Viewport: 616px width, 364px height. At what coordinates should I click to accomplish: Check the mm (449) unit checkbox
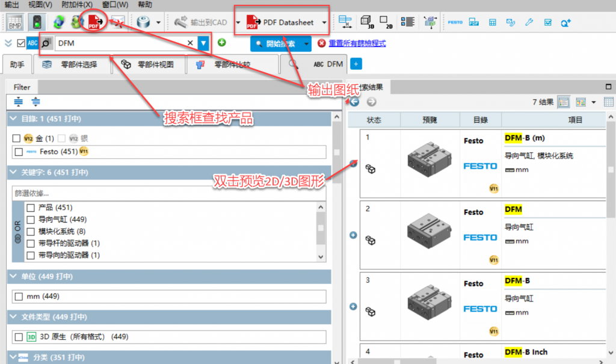(x=19, y=297)
